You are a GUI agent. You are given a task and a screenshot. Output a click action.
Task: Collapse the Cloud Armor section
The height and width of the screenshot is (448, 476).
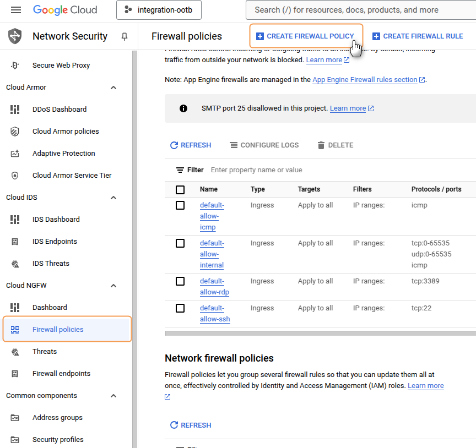click(113, 88)
